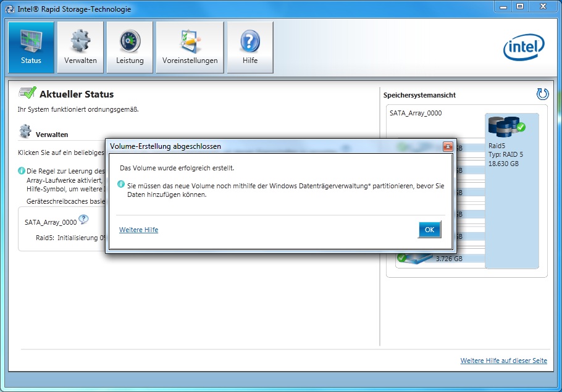The image size is (562, 392).
Task: Open the Status tab
Action: click(31, 48)
